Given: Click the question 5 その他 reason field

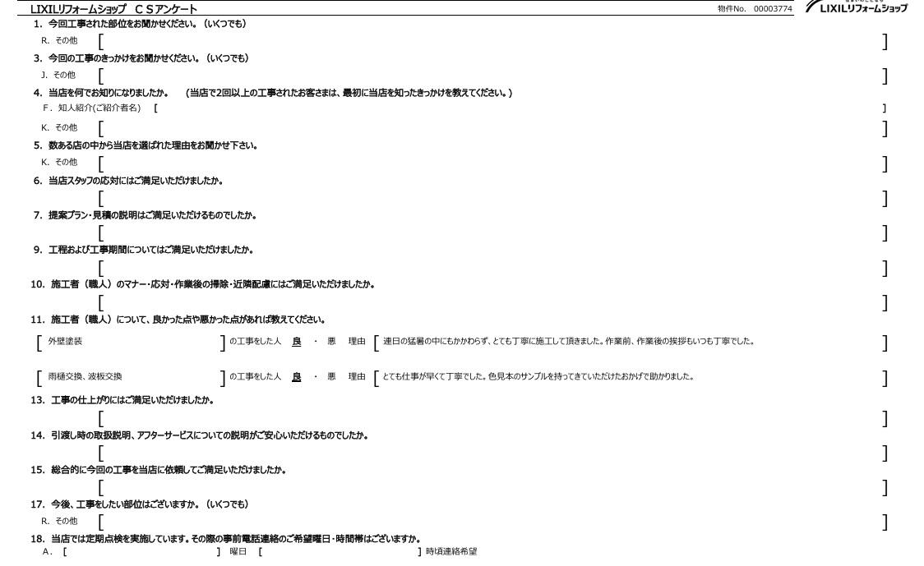Looking at the screenshot, I should coord(492,163).
